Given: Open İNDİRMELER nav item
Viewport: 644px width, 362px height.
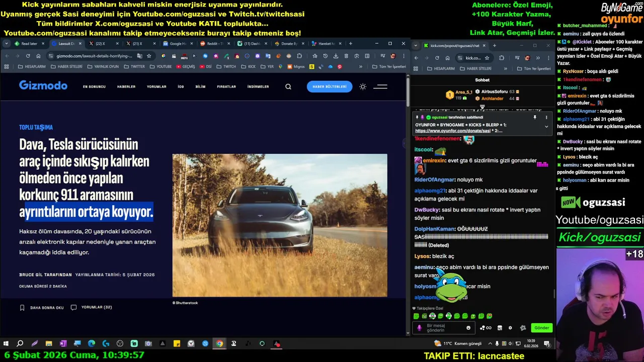Looking at the screenshot, I should coord(258,86).
